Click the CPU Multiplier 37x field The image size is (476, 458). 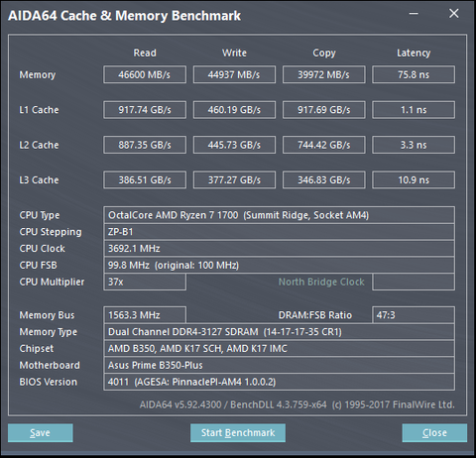[145, 282]
